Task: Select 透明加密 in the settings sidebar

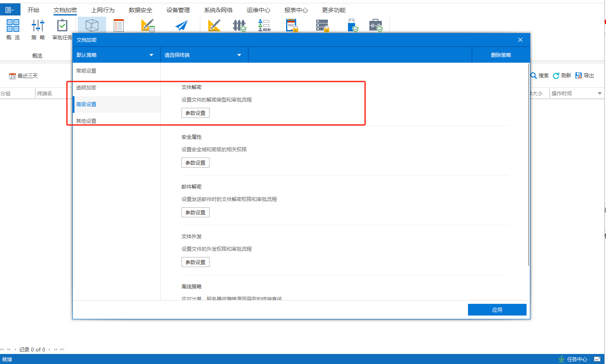Action: [x=86, y=88]
